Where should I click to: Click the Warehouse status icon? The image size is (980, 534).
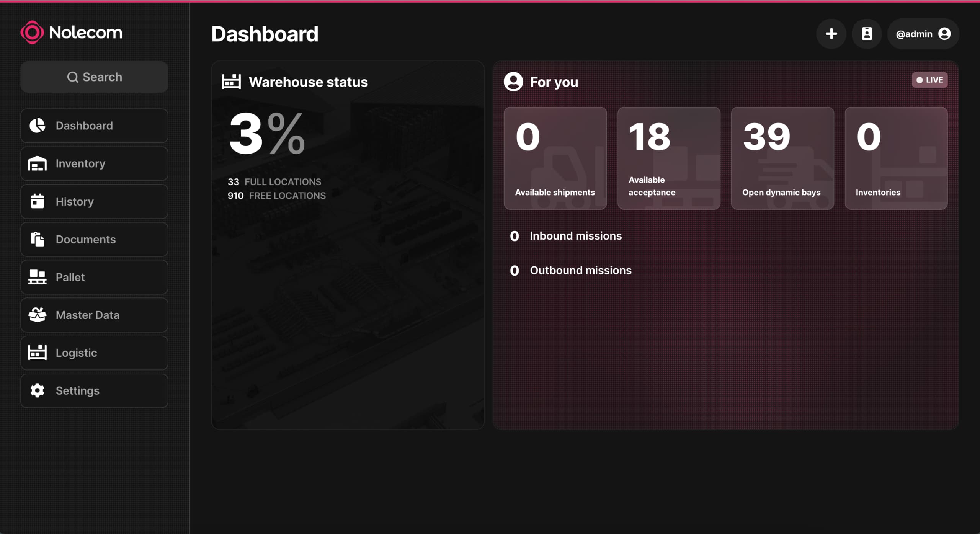point(231,82)
